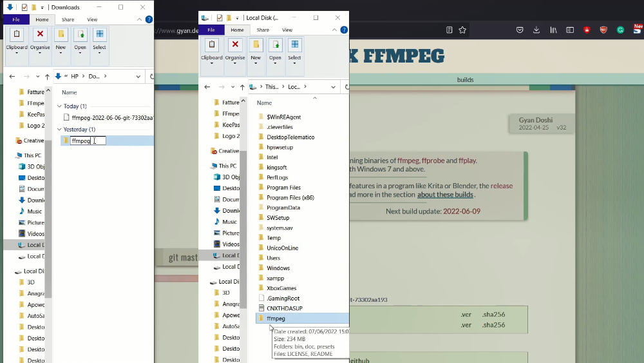Image resolution: width=644 pixels, height=363 pixels.
Task: Click Help icon in Downloads window ribbon
Action: [149, 19]
